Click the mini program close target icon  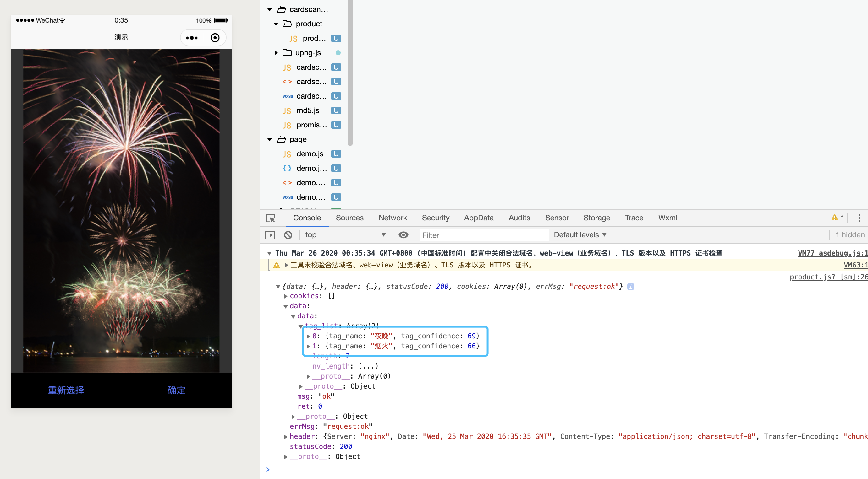pyautogui.click(x=215, y=38)
